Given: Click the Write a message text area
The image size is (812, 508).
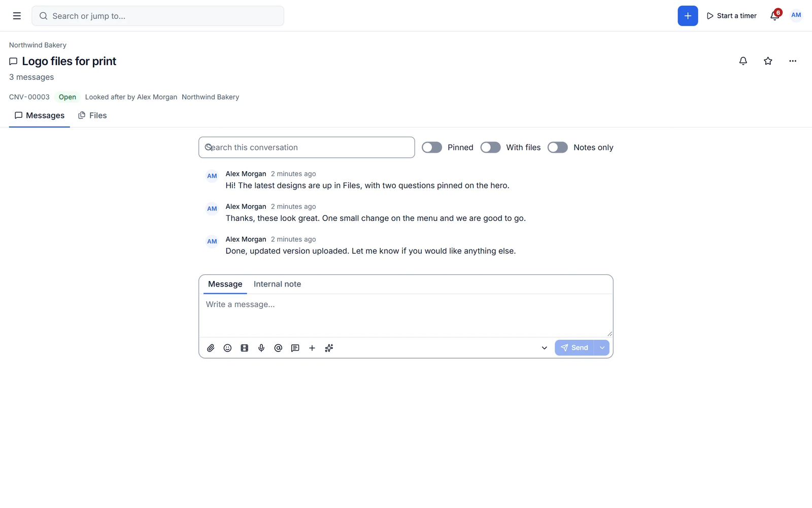Looking at the screenshot, I should (405, 315).
